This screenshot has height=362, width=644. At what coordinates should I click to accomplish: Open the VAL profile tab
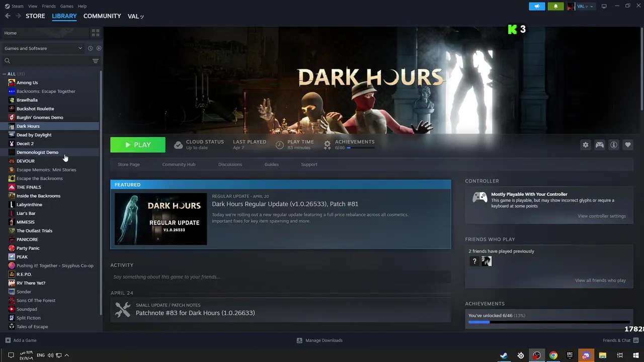click(x=136, y=16)
